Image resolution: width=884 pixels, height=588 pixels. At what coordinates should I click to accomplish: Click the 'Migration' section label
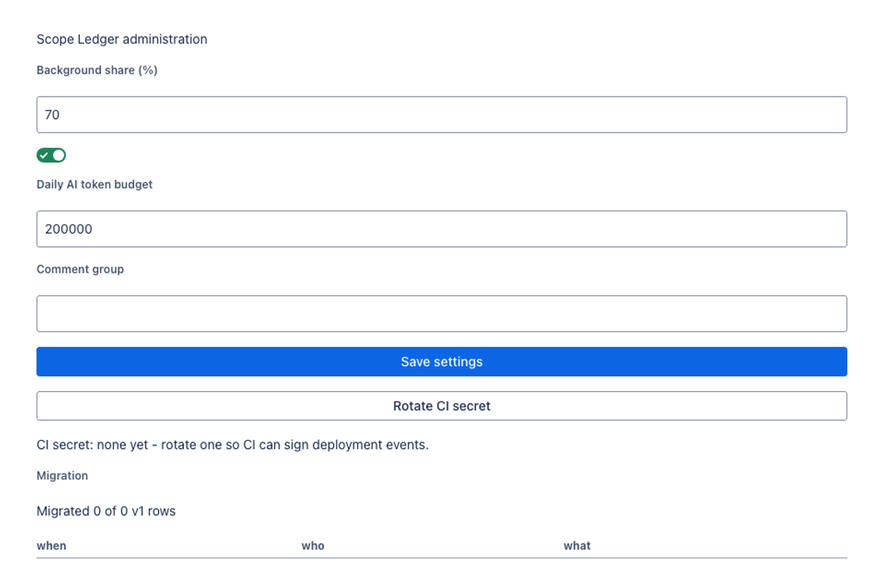pyautogui.click(x=63, y=476)
